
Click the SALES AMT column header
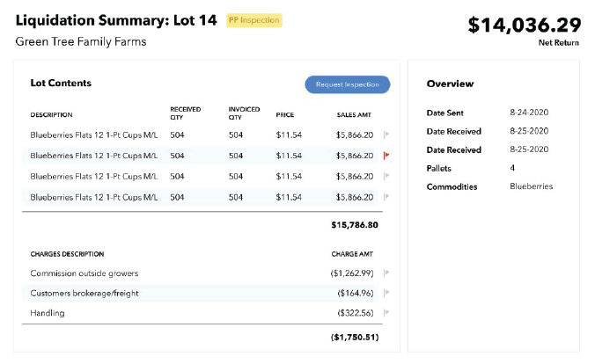354,115
